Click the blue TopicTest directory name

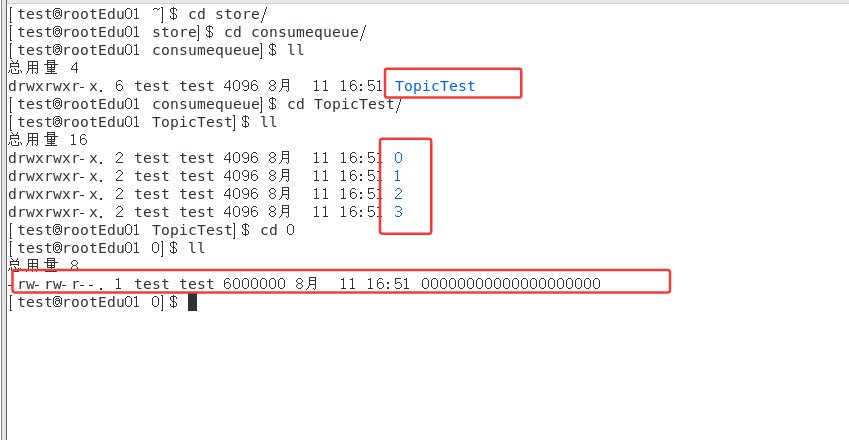pos(435,86)
